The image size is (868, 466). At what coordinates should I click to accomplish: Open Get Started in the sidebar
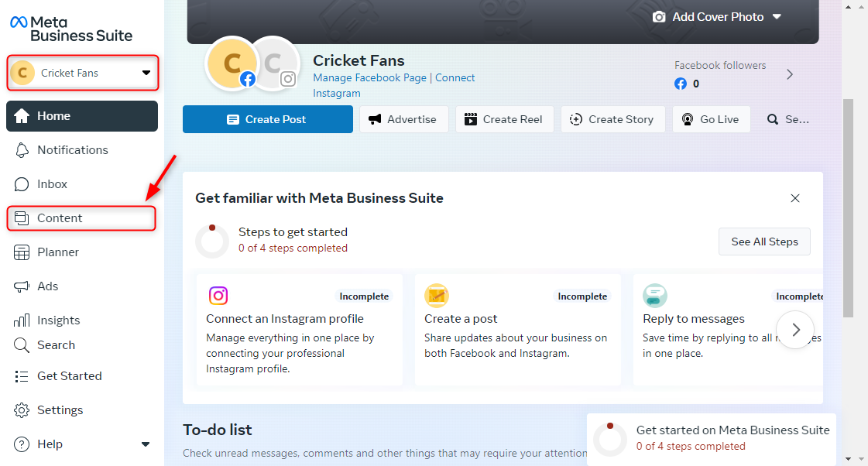pyautogui.click(x=69, y=376)
